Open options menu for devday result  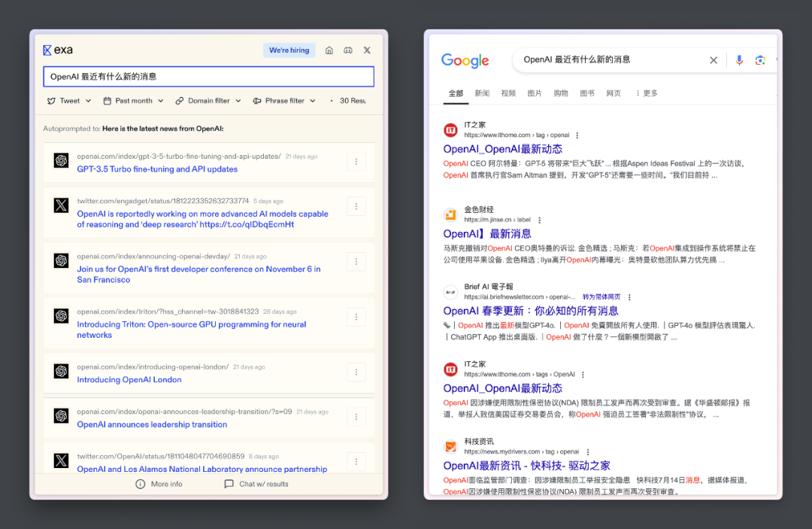tap(356, 262)
